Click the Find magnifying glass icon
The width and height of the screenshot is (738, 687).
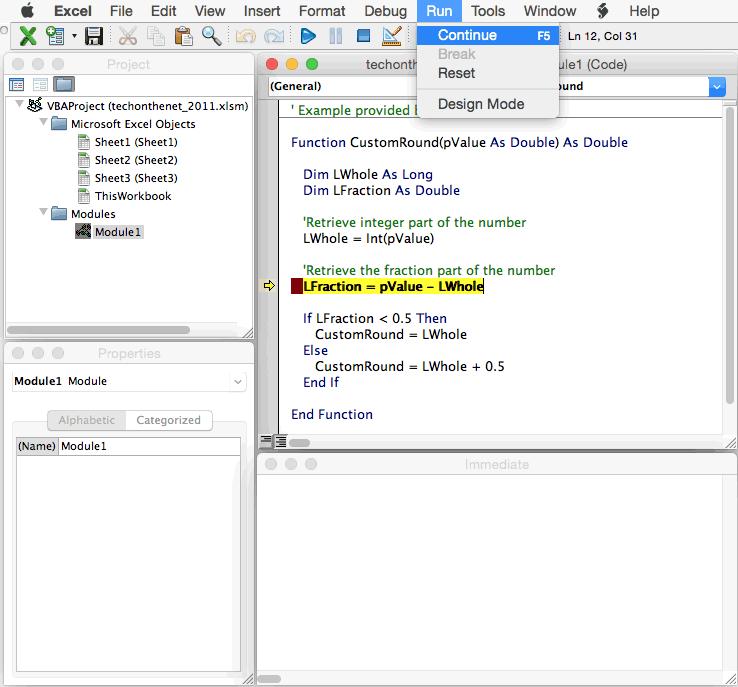coord(211,36)
